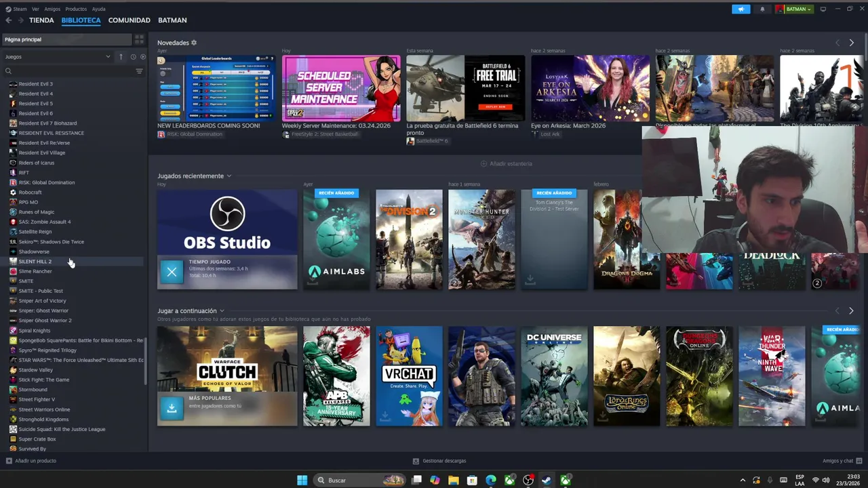Open the Amigos menu
Image resolution: width=868 pixels, height=488 pixels.
pos(52,9)
